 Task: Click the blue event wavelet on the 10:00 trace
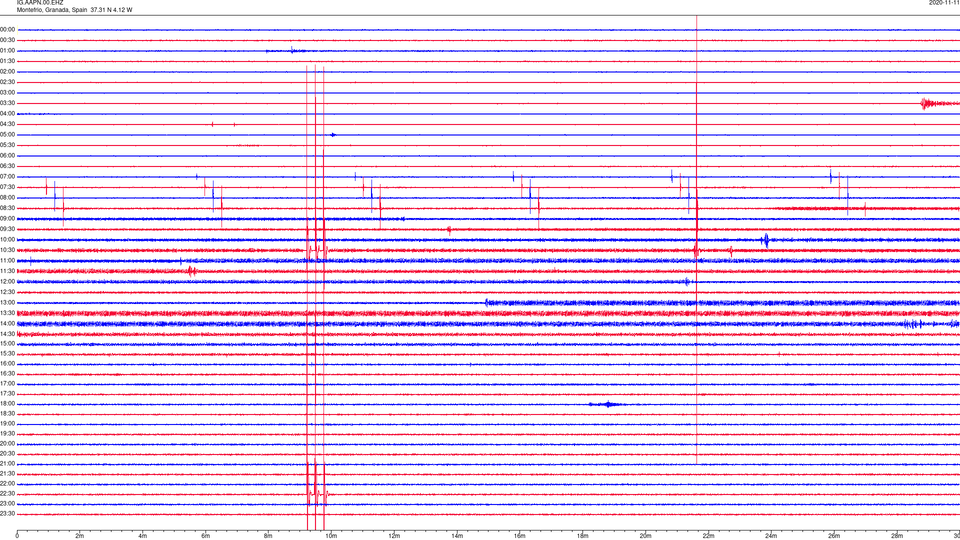(x=765, y=240)
